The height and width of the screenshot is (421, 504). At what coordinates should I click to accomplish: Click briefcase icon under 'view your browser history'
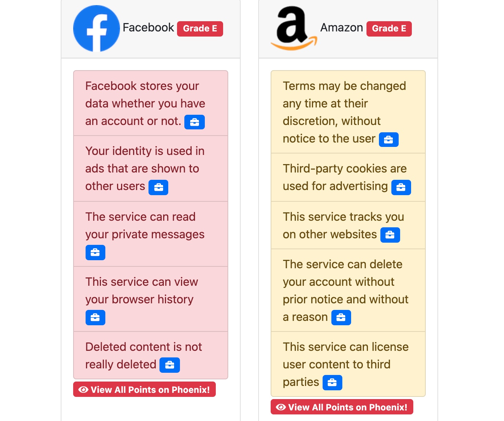coord(95,318)
